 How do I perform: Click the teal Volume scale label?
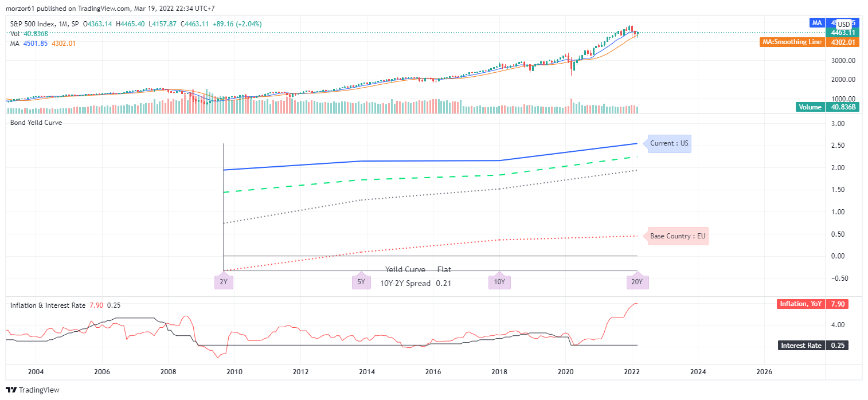[x=810, y=107]
